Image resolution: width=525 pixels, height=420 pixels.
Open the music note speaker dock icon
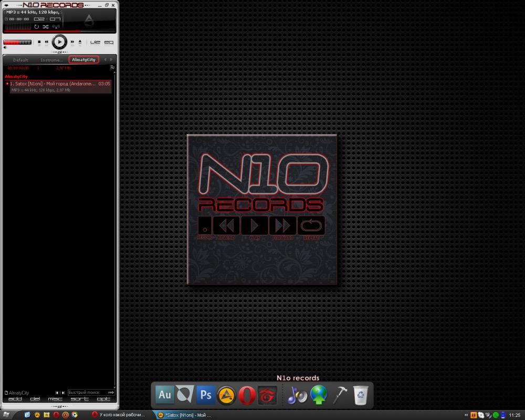click(297, 395)
